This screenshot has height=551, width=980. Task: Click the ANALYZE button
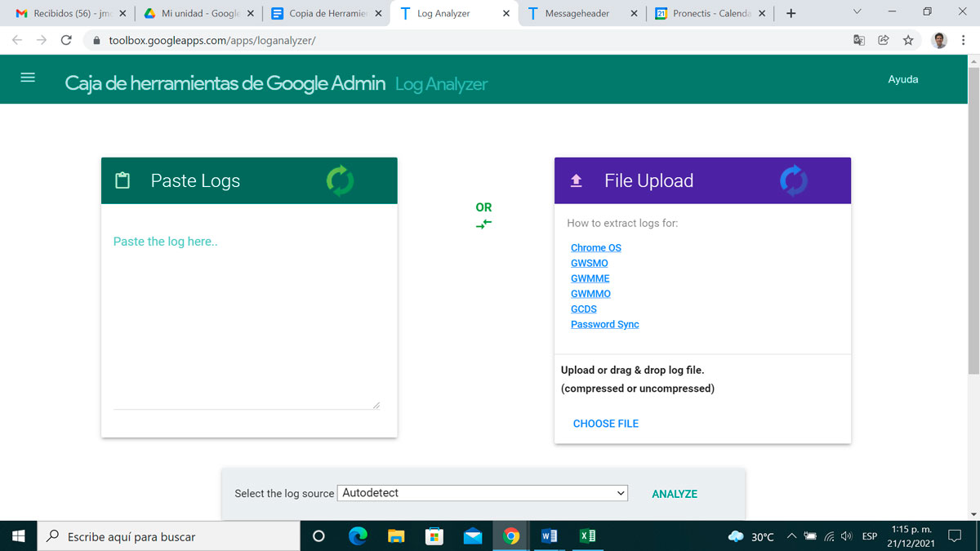[x=675, y=494]
